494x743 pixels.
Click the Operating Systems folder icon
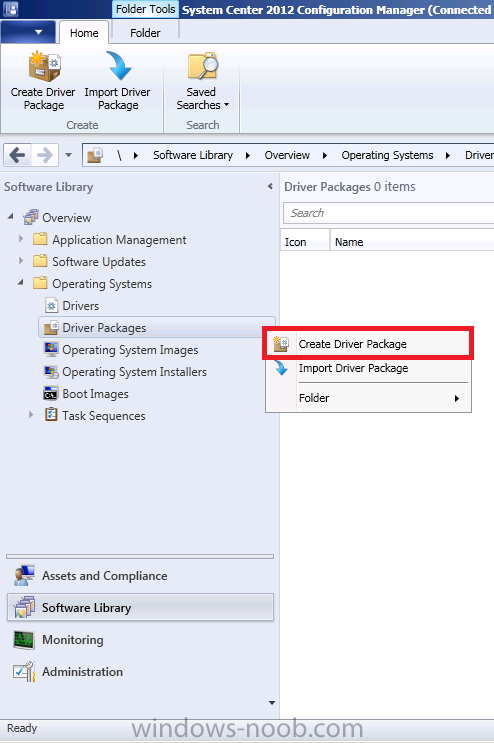[40, 283]
